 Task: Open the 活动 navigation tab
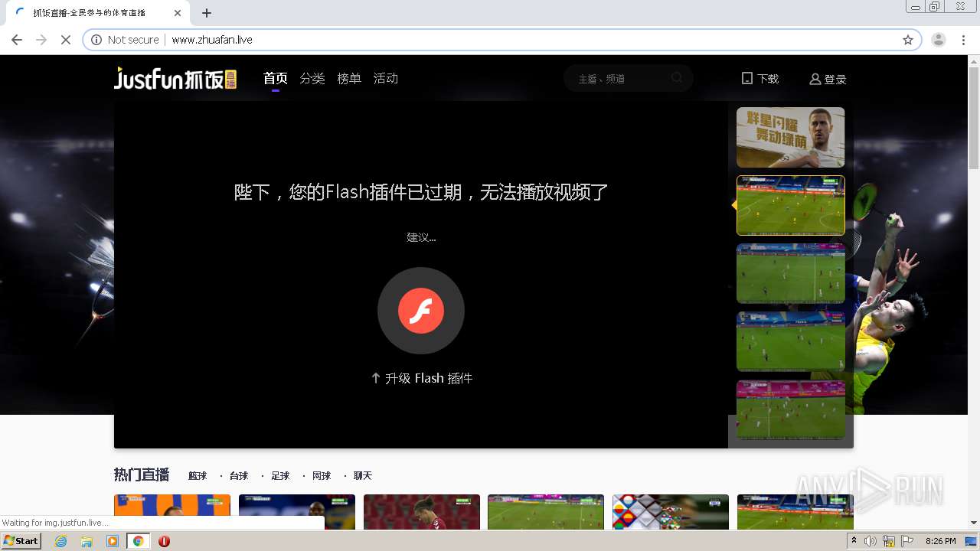point(386,78)
